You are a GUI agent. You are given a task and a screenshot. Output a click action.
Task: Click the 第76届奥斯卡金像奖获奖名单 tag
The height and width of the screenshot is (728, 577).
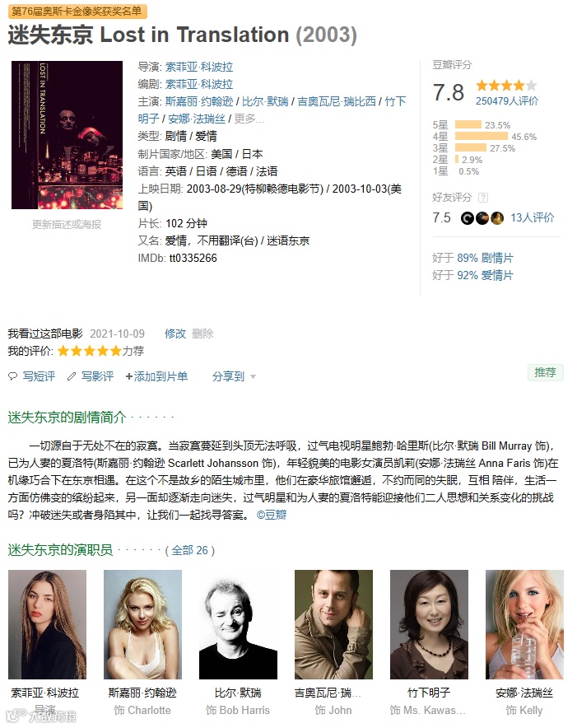(x=77, y=12)
